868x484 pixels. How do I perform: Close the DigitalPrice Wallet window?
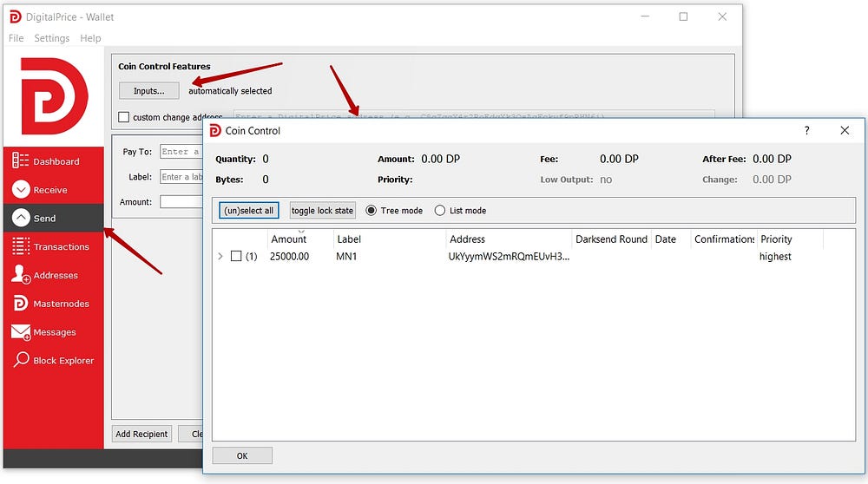point(722,16)
